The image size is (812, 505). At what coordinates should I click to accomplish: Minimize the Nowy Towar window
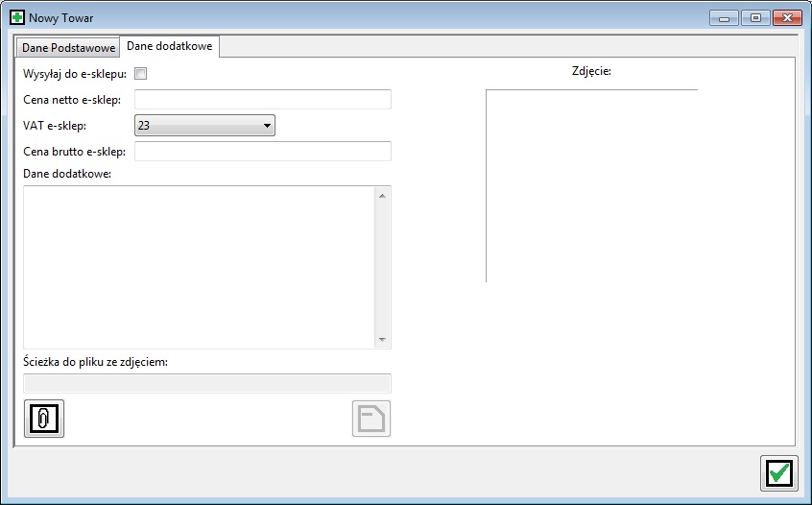pos(725,18)
